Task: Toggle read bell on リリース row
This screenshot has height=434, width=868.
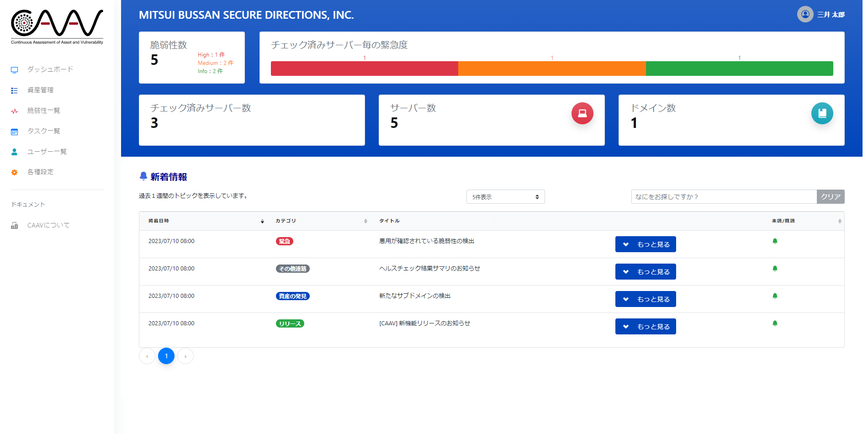Action: [x=774, y=323]
